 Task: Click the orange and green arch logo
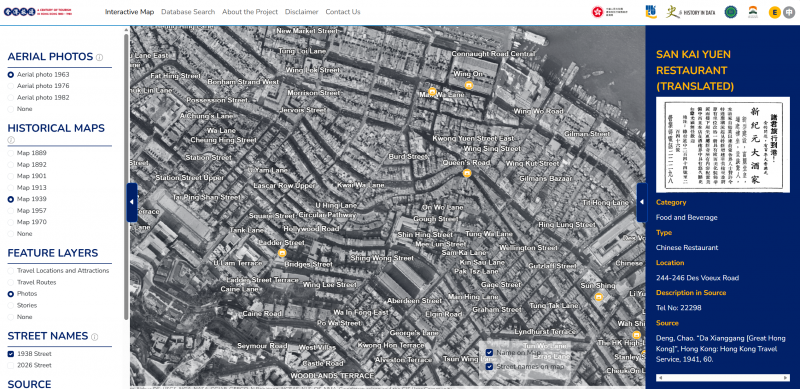click(x=753, y=11)
